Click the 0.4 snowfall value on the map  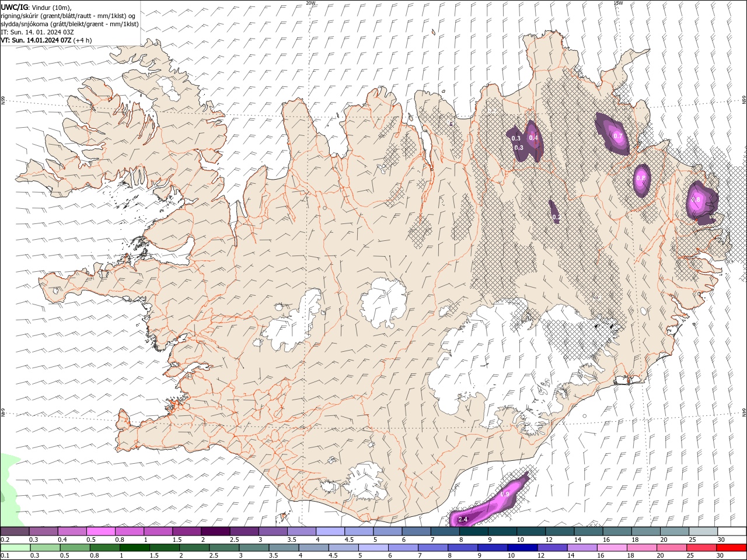533,138
